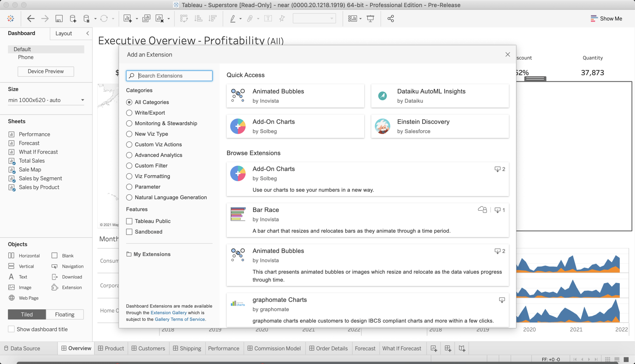Click the Highlight pen icon
The width and height of the screenshot is (635, 364).
233,18
